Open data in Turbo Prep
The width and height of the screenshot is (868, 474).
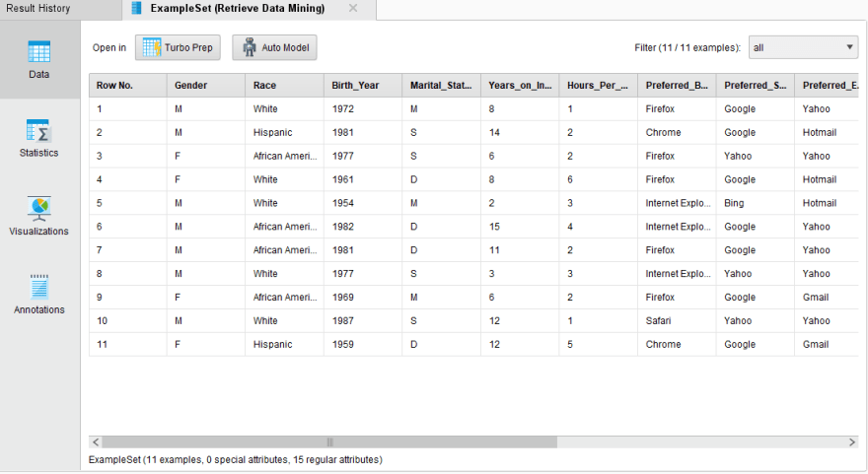coord(178,47)
